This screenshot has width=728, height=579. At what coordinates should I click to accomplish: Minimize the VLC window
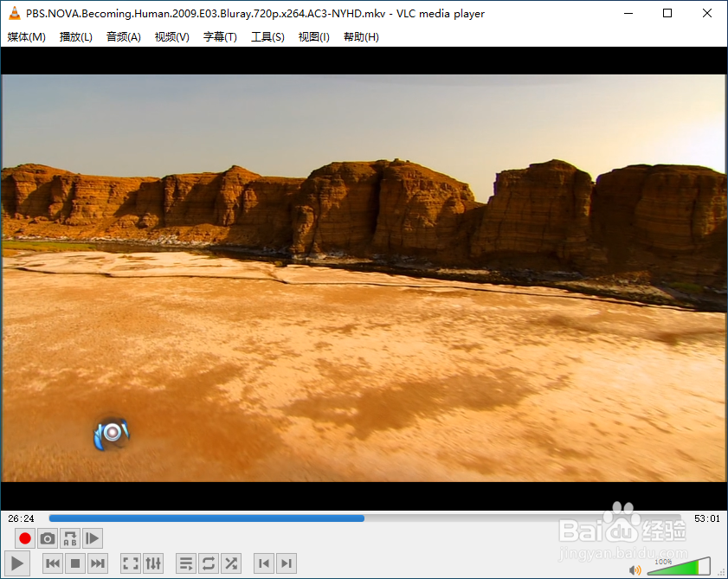(x=628, y=14)
